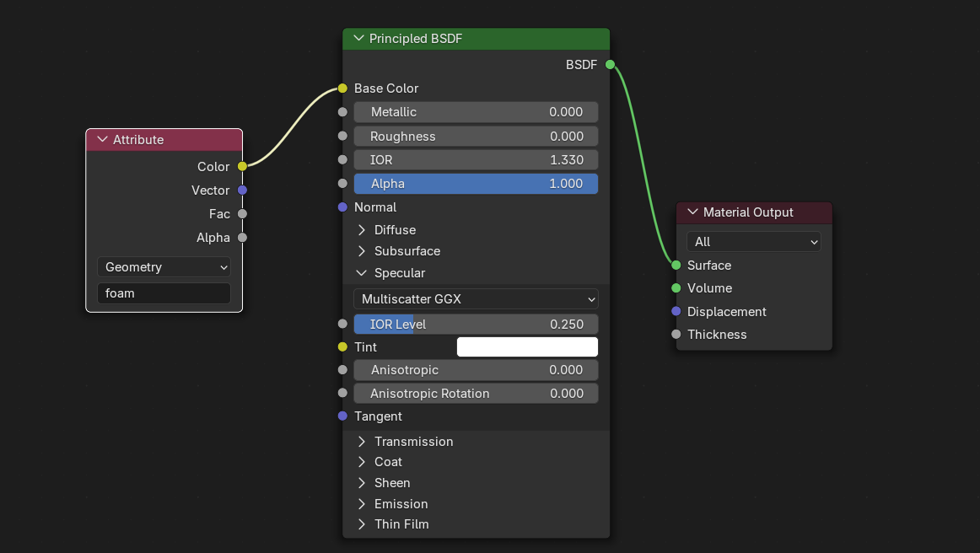This screenshot has height=553, width=980.
Task: Expand the Transmission panel
Action: [361, 442]
